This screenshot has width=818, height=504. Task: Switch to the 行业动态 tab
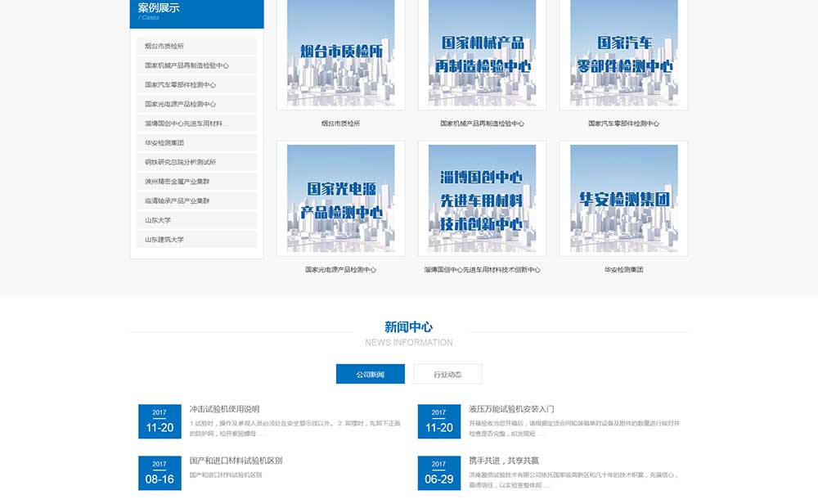(x=447, y=374)
